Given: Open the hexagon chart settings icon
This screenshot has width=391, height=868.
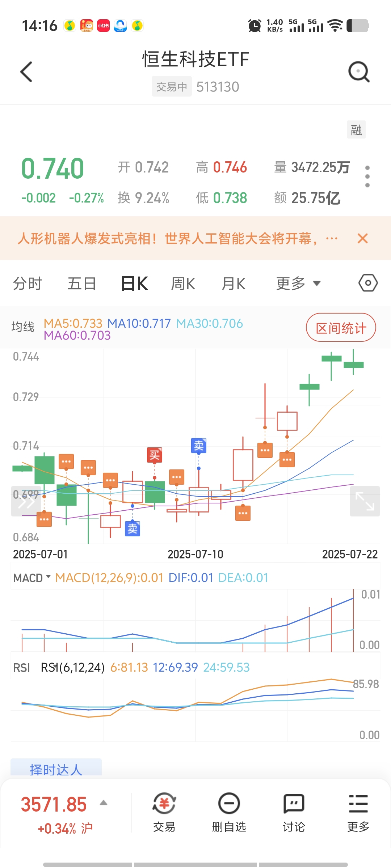Looking at the screenshot, I should click(x=368, y=283).
